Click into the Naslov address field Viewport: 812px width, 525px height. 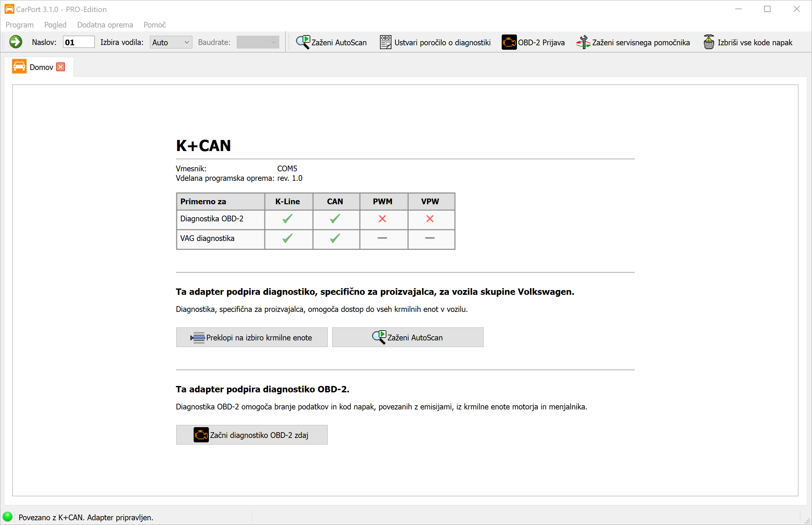click(x=79, y=42)
